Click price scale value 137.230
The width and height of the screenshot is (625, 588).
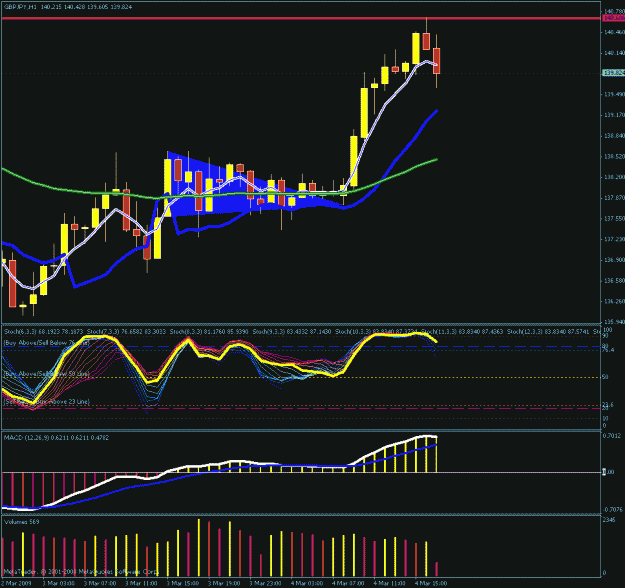point(614,240)
